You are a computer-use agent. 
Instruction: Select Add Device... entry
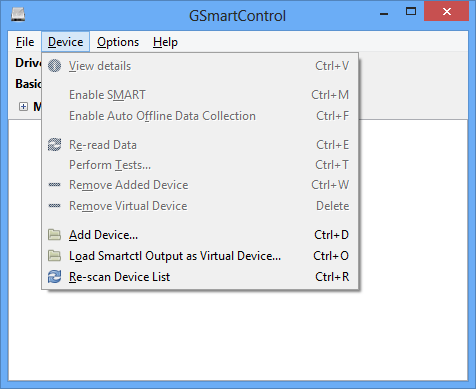200,235
